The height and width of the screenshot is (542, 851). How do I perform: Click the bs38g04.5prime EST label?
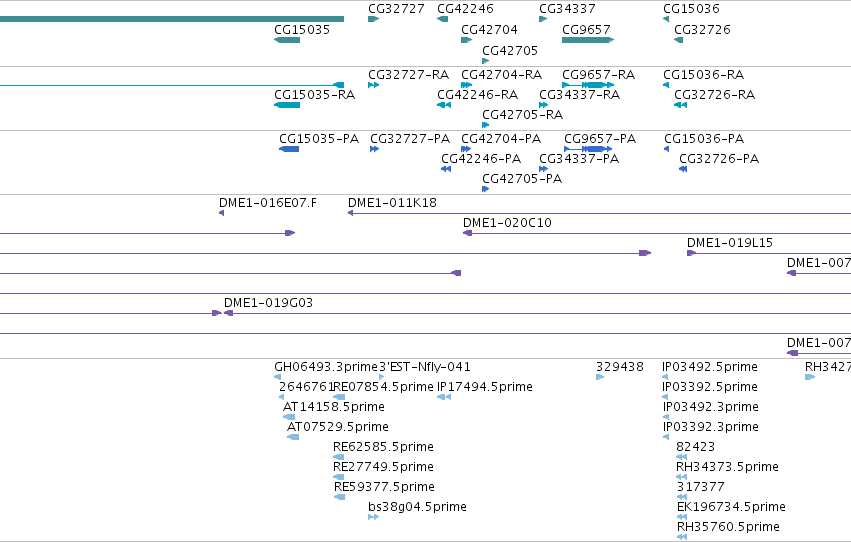tap(417, 508)
